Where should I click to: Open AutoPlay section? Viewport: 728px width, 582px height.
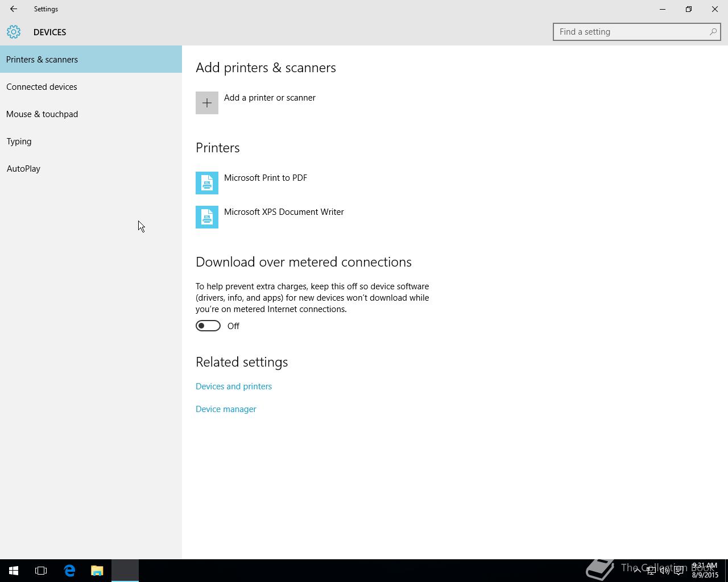[91, 168]
